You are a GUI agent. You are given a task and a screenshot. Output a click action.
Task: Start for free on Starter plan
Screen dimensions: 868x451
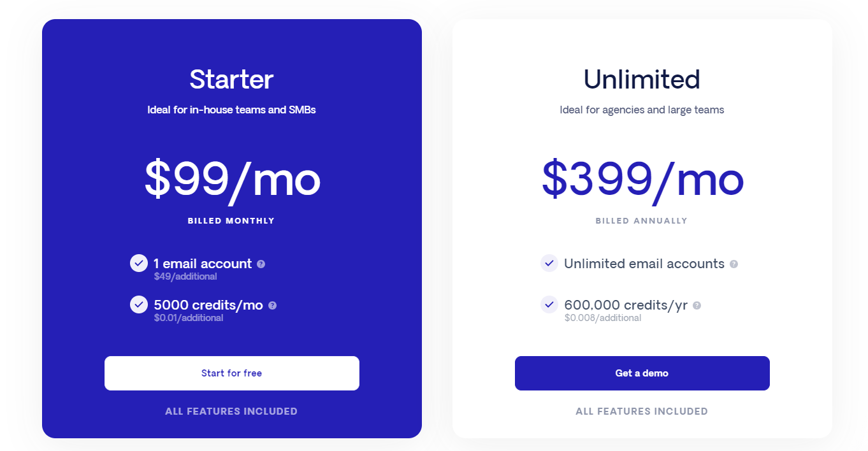[x=232, y=373]
